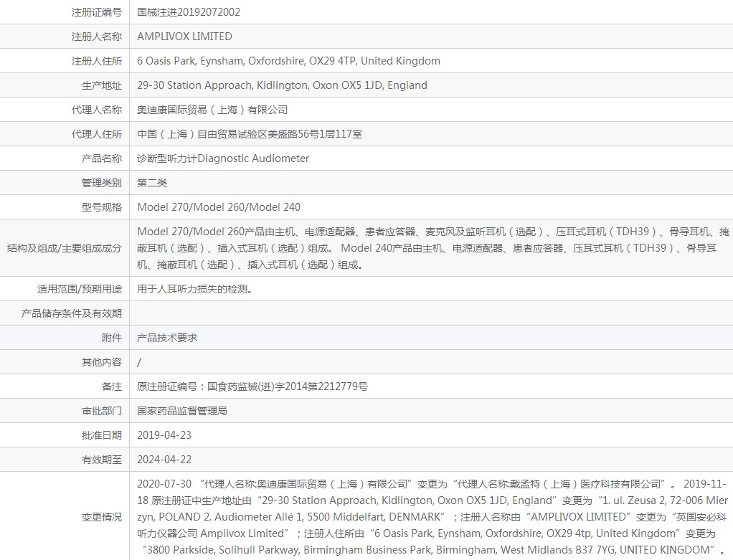Click the 审批部门 label
Viewport: 733px width, 560px height.
[x=101, y=411]
